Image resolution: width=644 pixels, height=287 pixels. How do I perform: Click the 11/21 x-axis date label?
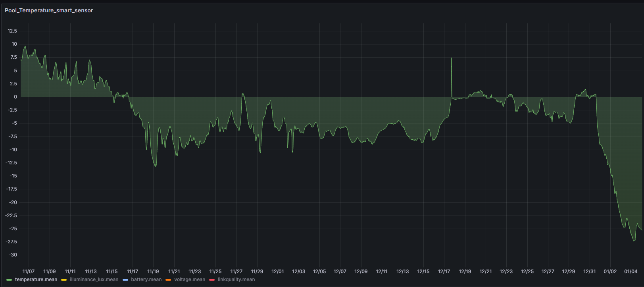[174, 272]
